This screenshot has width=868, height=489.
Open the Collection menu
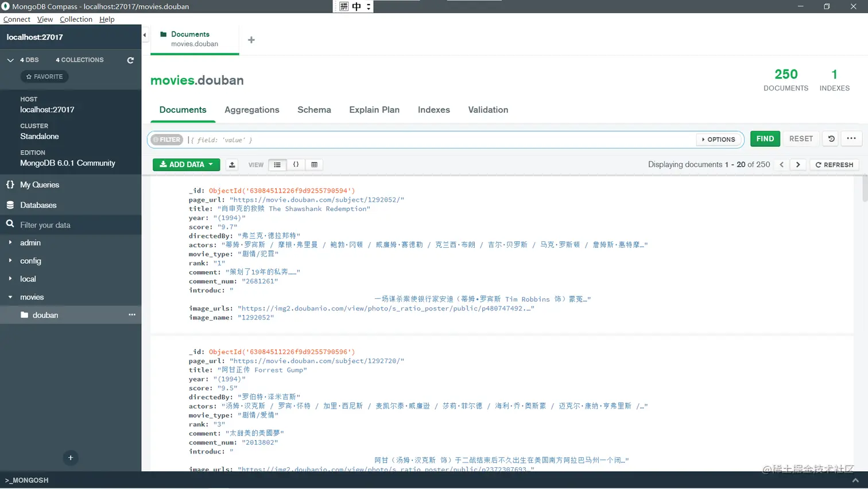click(76, 19)
